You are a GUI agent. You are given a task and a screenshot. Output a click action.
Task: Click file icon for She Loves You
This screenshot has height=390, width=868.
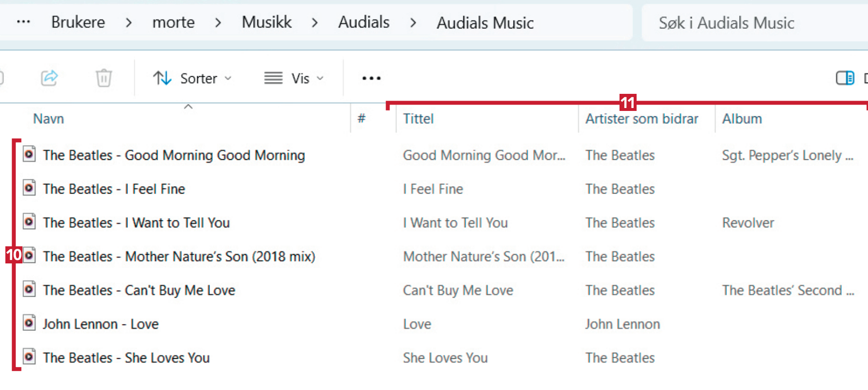tap(29, 357)
